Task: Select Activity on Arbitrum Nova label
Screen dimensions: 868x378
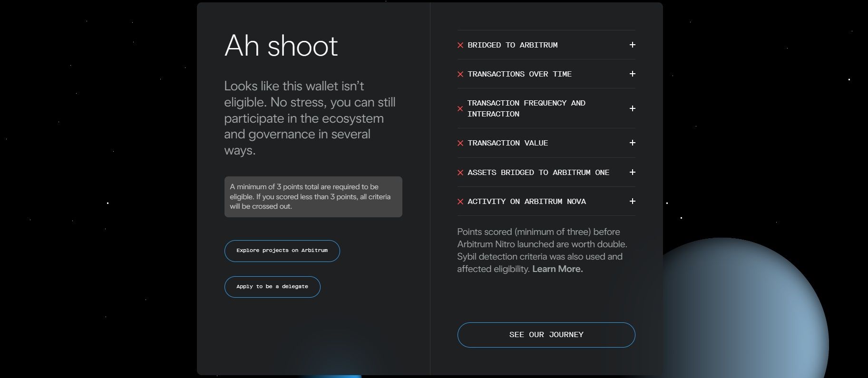Action: click(x=527, y=202)
